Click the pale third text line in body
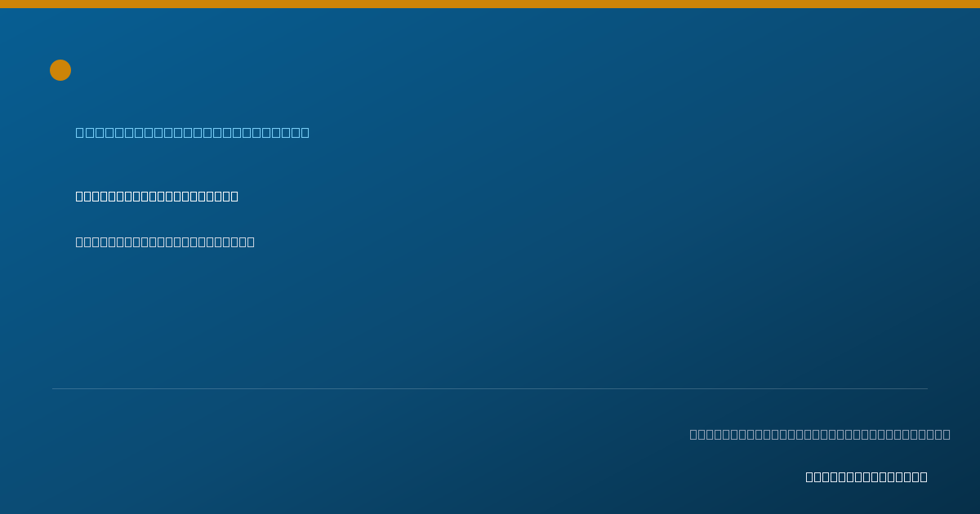The width and height of the screenshot is (980, 514). coord(165,241)
